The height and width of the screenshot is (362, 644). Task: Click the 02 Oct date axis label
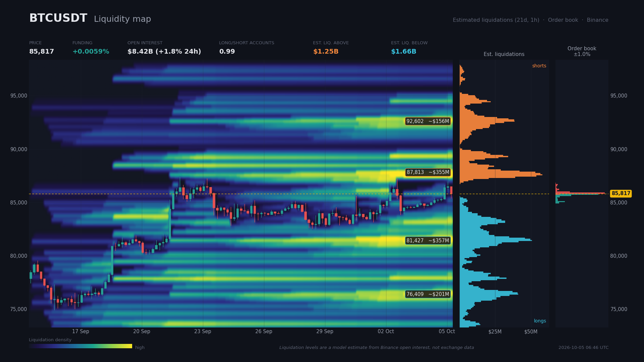tap(386, 331)
